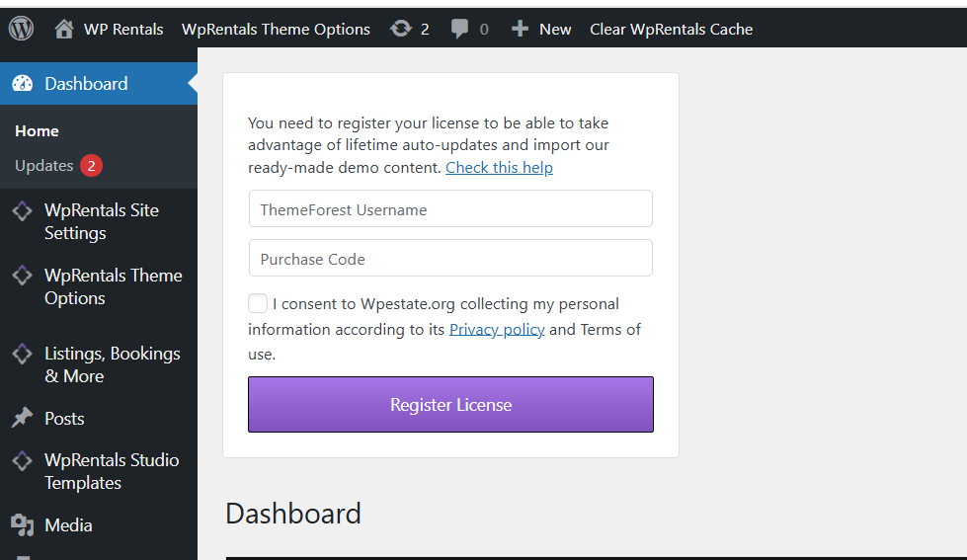Click the Media icon in sidebar
Viewport: 967px width, 560px height.
pos(22,525)
